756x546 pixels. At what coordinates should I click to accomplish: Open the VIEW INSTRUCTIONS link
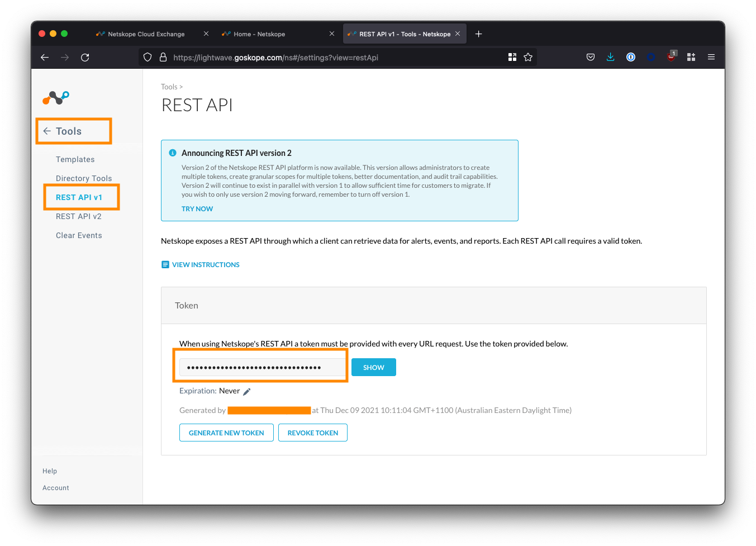pos(205,265)
